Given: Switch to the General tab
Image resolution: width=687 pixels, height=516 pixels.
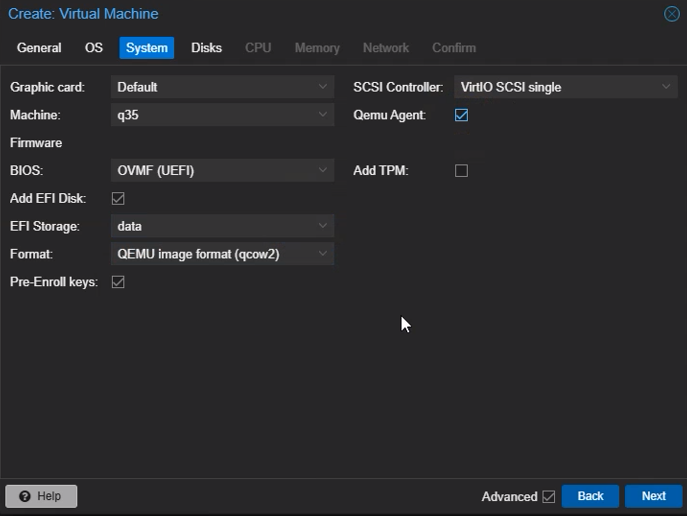Looking at the screenshot, I should tap(39, 48).
